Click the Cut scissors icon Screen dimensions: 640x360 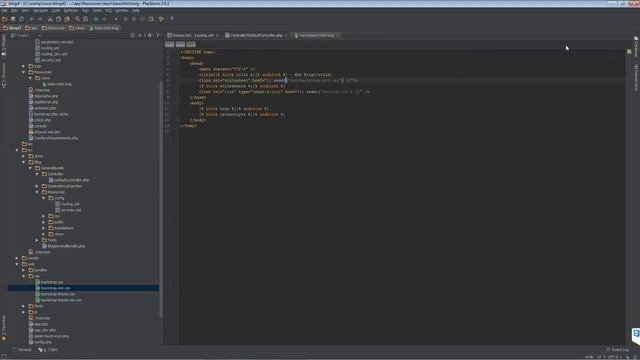click(x=50, y=19)
